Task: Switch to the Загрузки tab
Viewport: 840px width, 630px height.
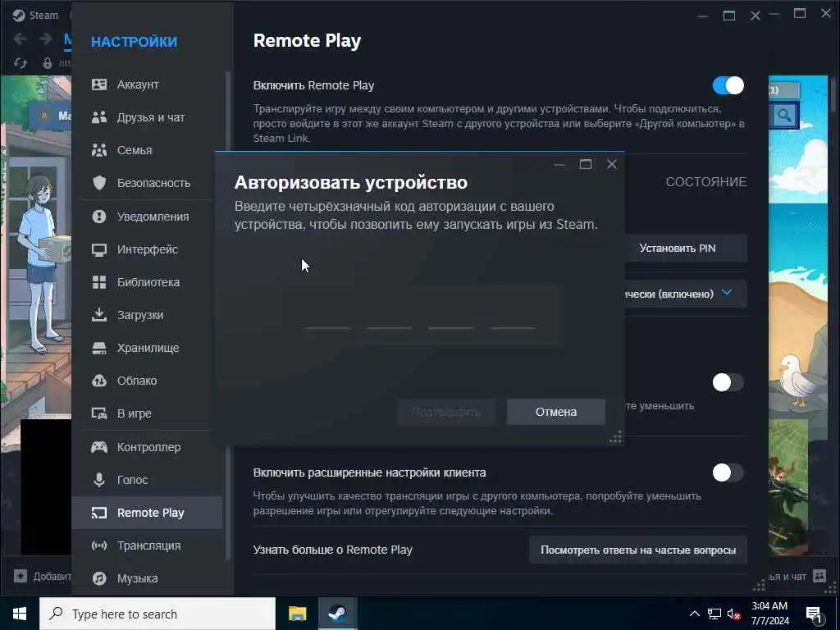Action: [148, 315]
